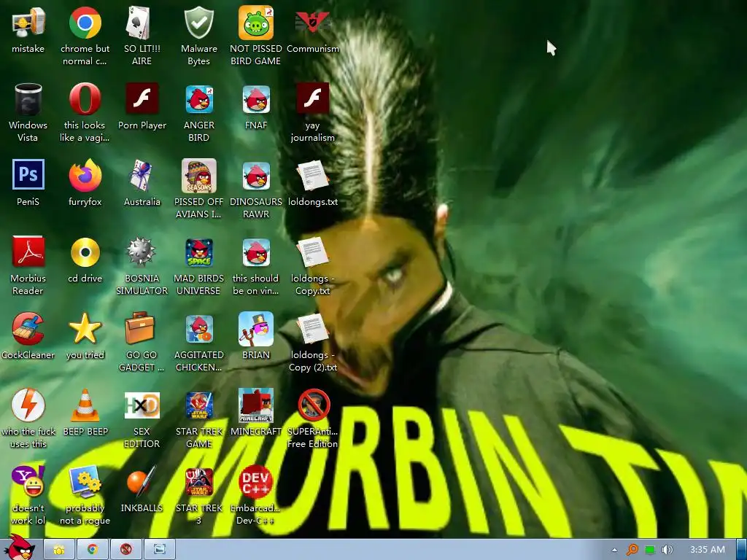Open the Communism desktop icon
Screen dimensions: 747x560
coord(312,21)
